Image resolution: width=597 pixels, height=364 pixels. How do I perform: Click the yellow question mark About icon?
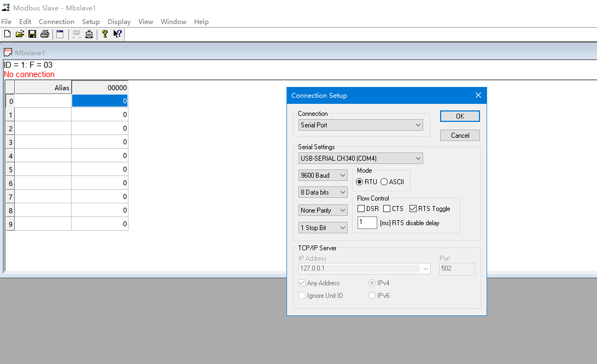pos(105,34)
